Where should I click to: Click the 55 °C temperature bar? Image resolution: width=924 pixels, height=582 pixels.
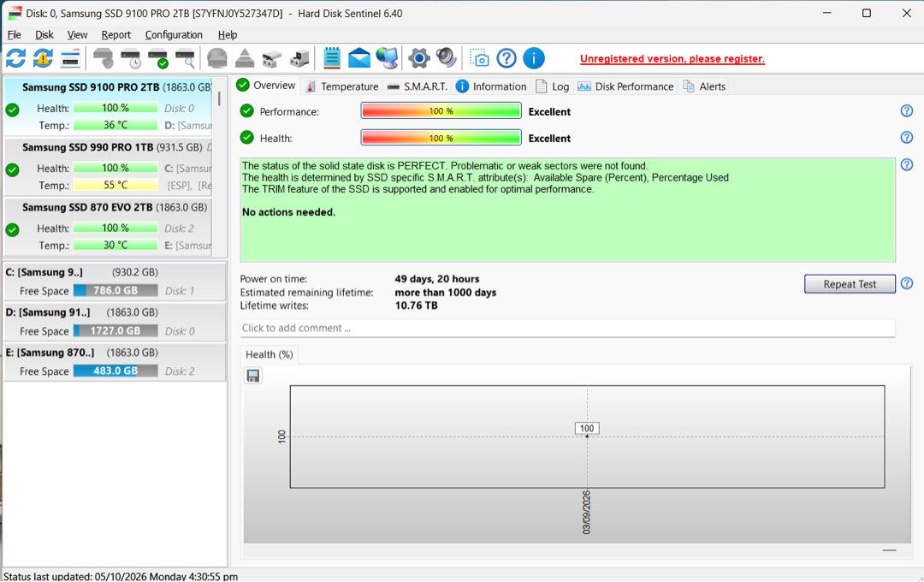coord(115,185)
